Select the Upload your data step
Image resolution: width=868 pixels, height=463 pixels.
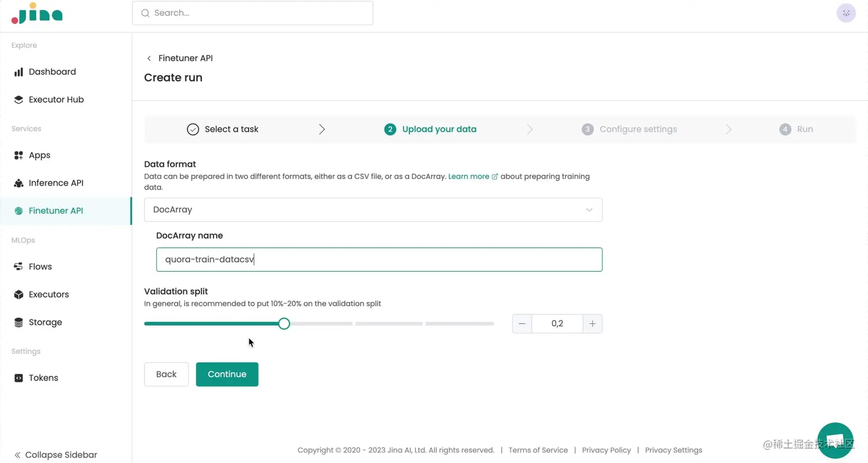click(x=431, y=129)
